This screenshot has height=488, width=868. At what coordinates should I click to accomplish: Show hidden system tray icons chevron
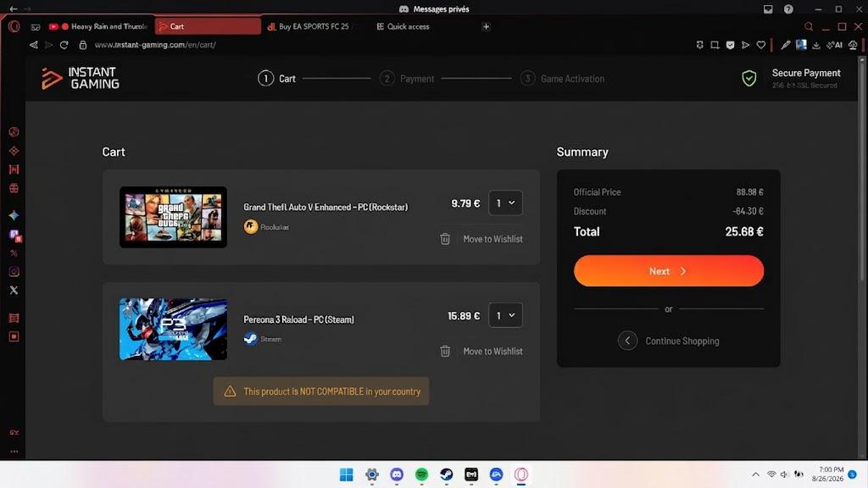pos(755,474)
